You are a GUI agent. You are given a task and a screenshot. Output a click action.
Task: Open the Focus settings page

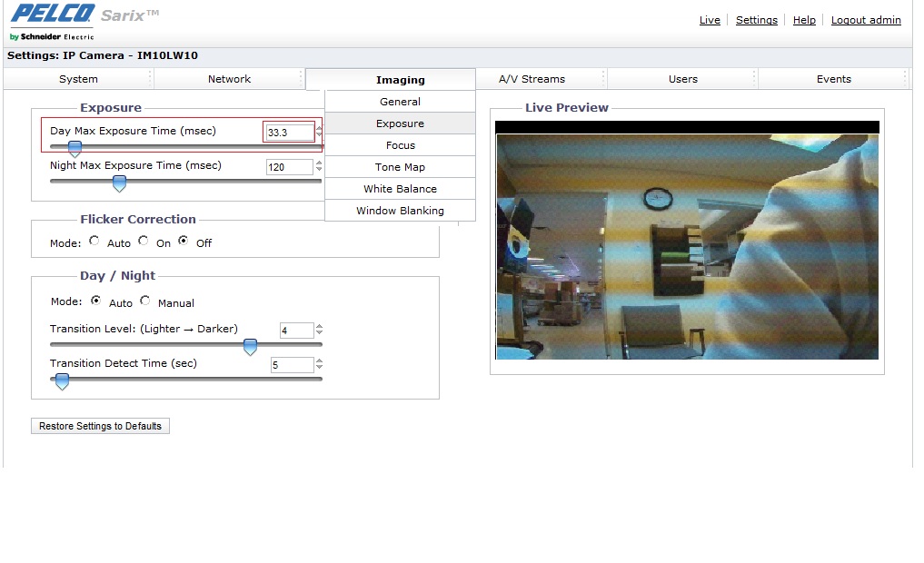click(400, 144)
